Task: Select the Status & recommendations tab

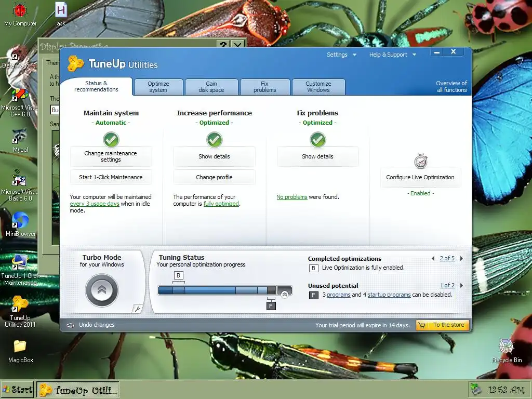Action: [96, 86]
